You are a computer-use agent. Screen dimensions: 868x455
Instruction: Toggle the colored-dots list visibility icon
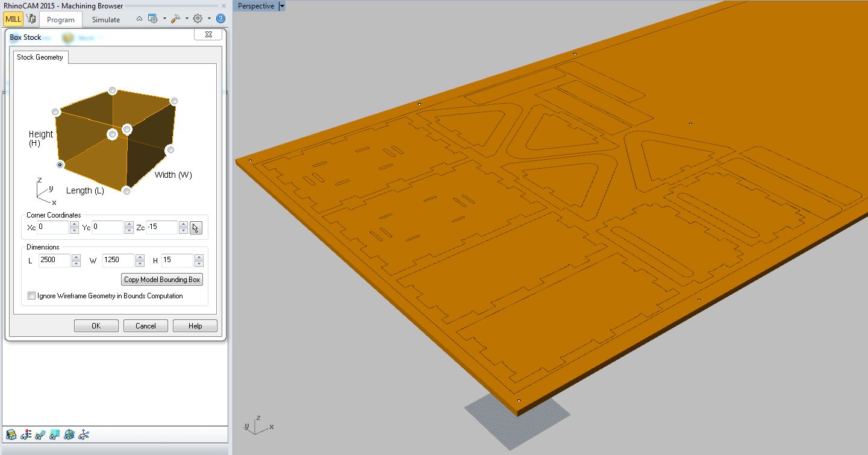pyautogui.click(x=26, y=434)
